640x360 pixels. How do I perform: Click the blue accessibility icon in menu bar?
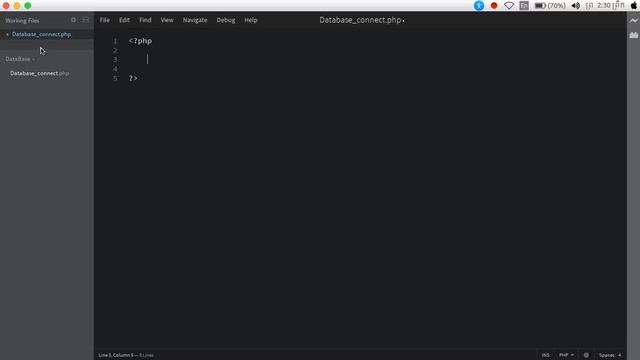pos(479,6)
